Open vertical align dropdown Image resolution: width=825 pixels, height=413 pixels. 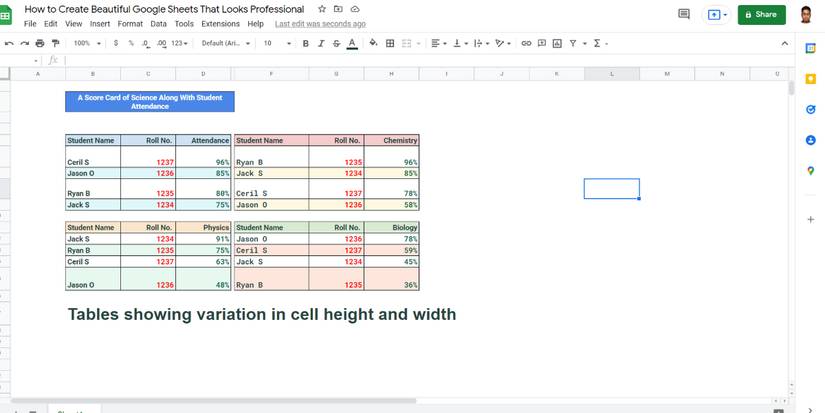460,43
